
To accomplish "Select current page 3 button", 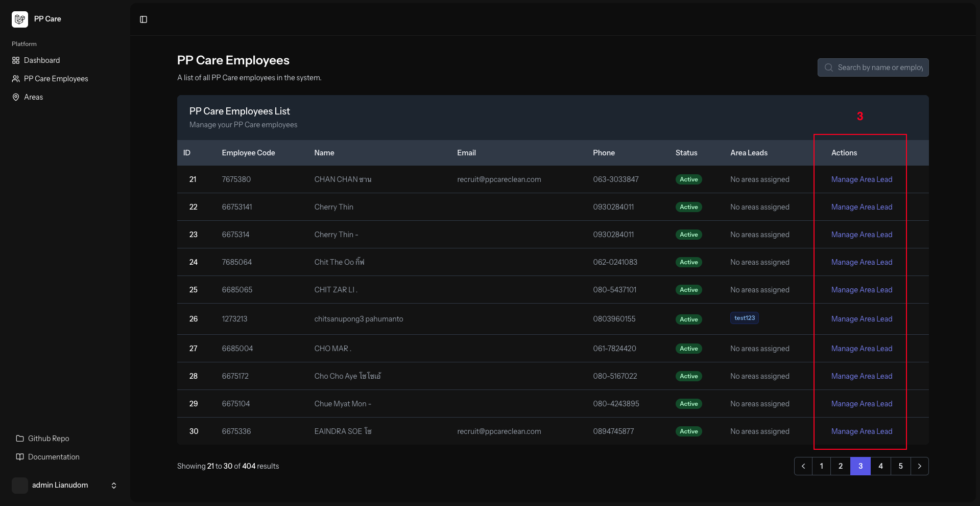I will (x=861, y=466).
